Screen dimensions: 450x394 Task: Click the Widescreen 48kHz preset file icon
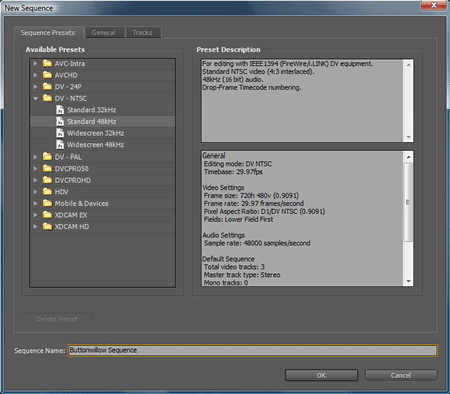pos(60,145)
